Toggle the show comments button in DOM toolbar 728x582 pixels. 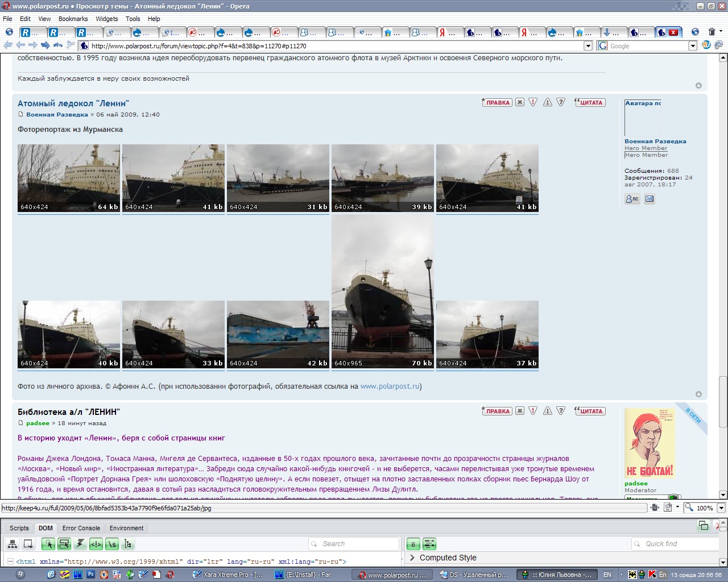(x=96, y=544)
